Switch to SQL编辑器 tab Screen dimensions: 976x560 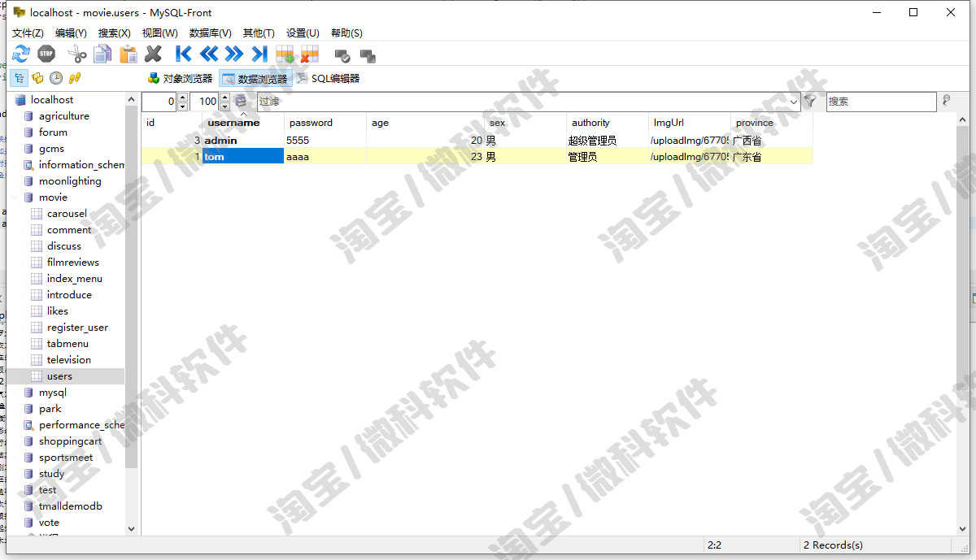(328, 79)
